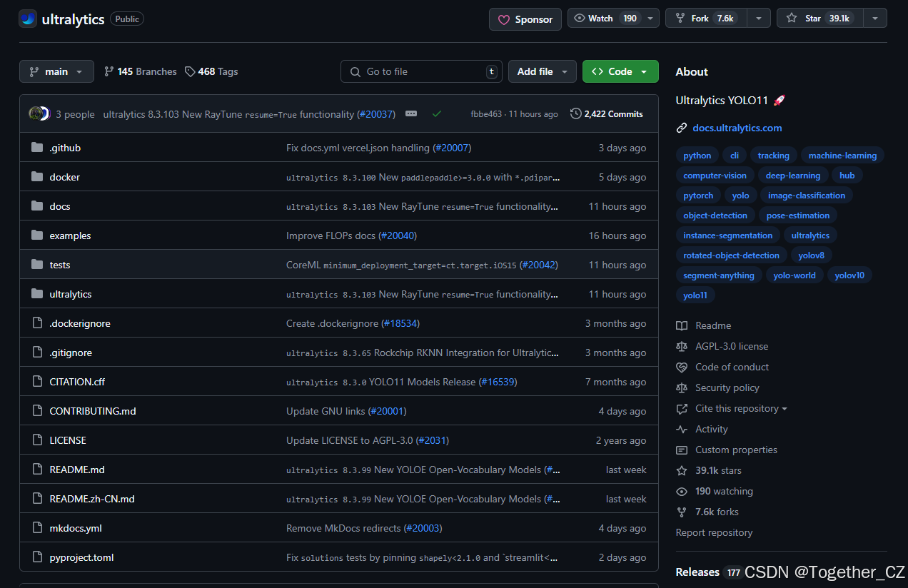Open pull request #20037 link
The width and height of the screenshot is (908, 588).
(x=376, y=114)
